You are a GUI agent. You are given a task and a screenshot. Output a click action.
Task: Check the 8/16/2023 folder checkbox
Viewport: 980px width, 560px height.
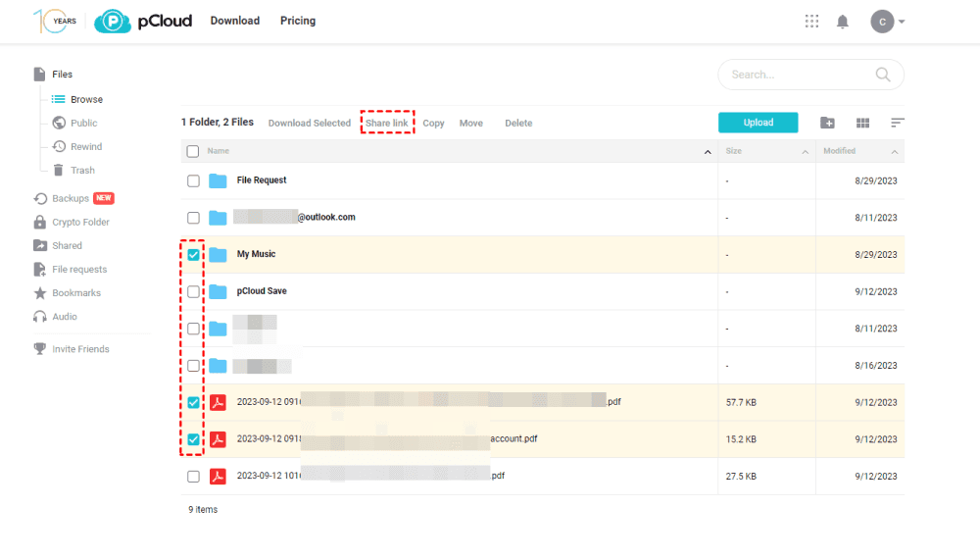193,366
